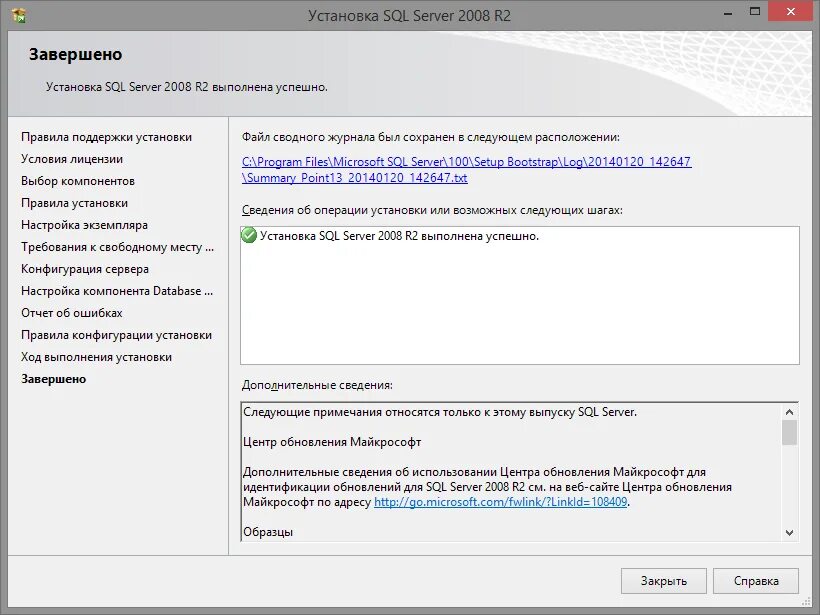
Task: Click the resize grip in the window corner
Action: point(806,601)
